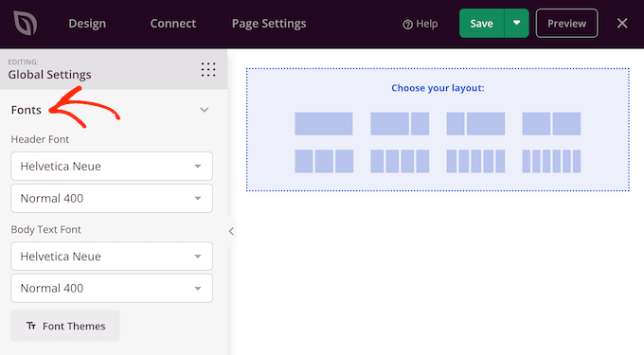This screenshot has width=644, height=355.
Task: Click the Header Font label
Action: pos(40,139)
